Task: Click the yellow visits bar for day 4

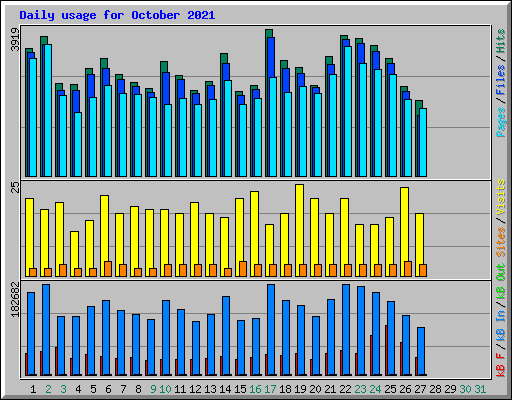Action: pos(74,254)
